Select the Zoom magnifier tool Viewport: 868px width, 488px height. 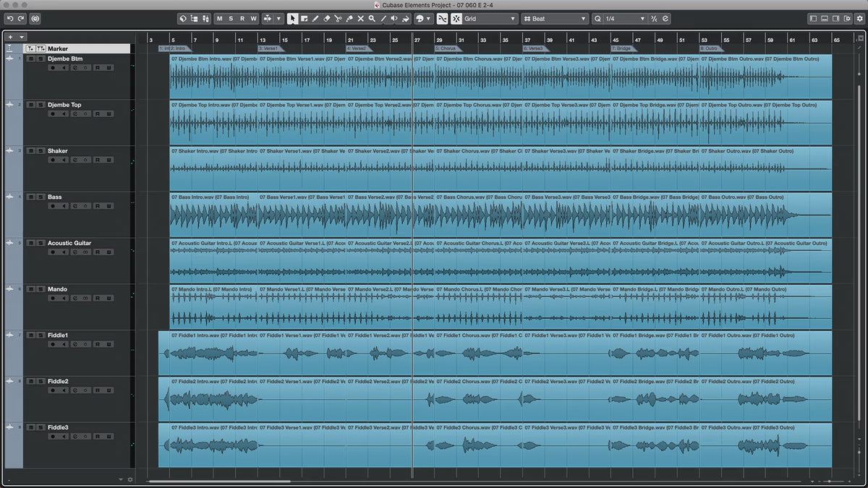click(372, 19)
